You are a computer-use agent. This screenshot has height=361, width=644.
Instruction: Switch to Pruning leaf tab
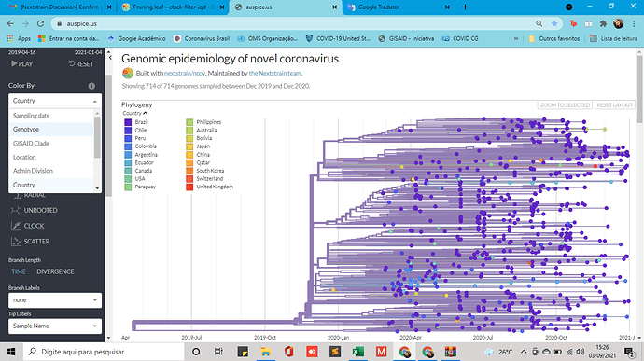172,7
